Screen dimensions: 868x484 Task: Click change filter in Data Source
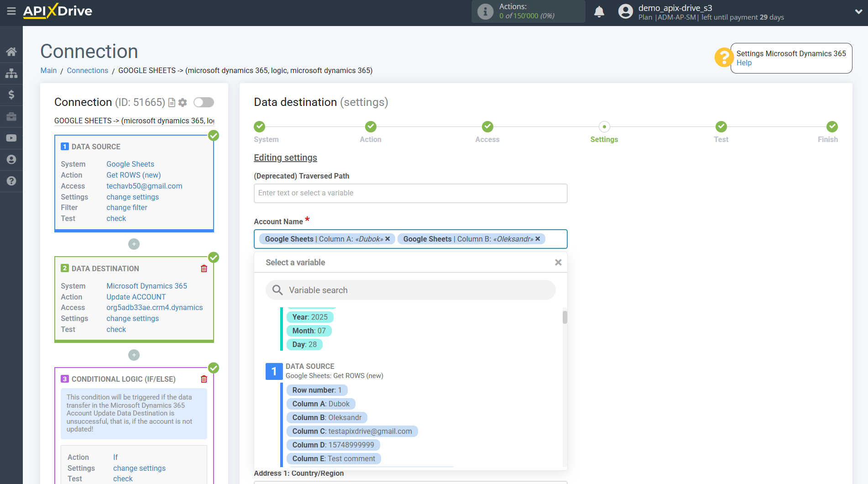(127, 207)
